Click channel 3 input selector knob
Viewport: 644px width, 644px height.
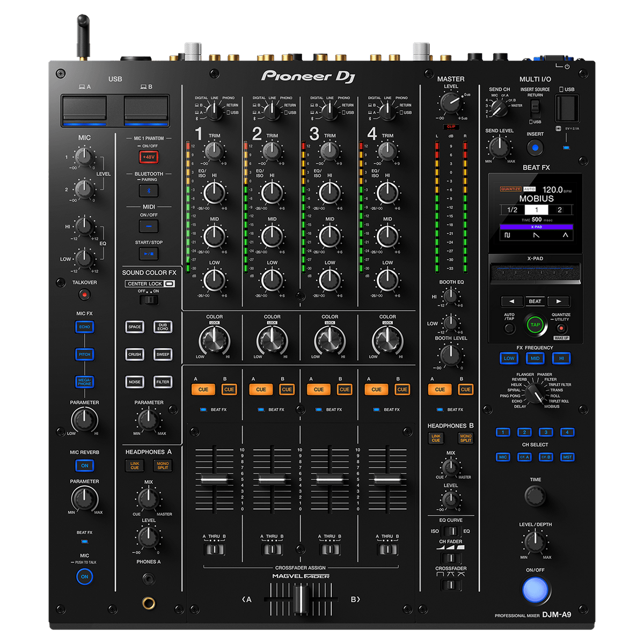(x=330, y=111)
